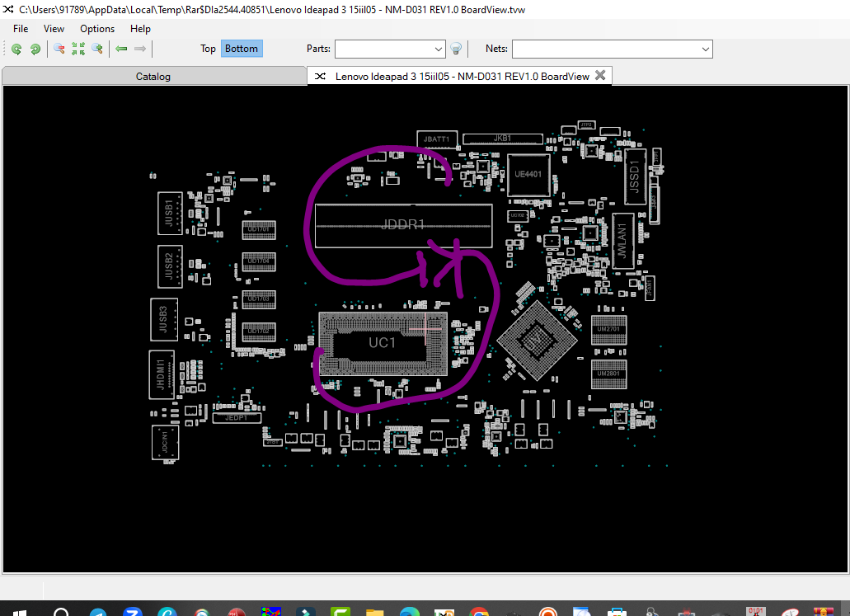Select the JHDMI1 connector
The width and height of the screenshot is (850, 616).
[162, 374]
